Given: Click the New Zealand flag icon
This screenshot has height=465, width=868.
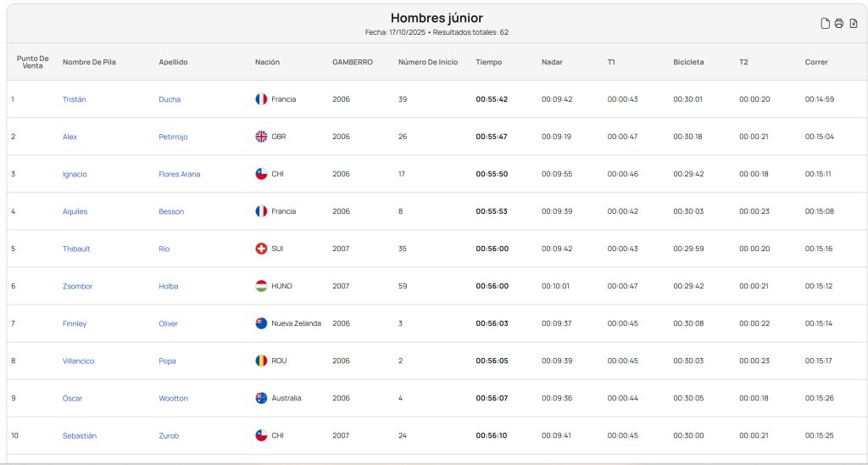Looking at the screenshot, I should (261, 323).
